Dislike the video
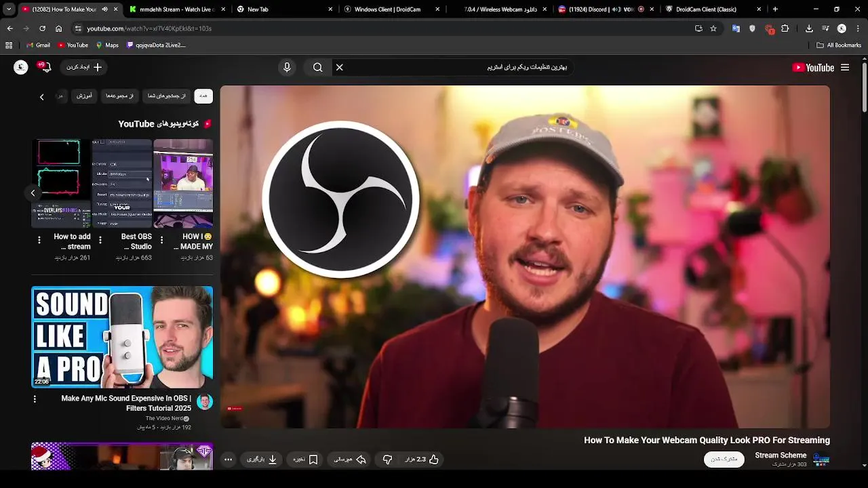868x488 pixels. coord(387,460)
